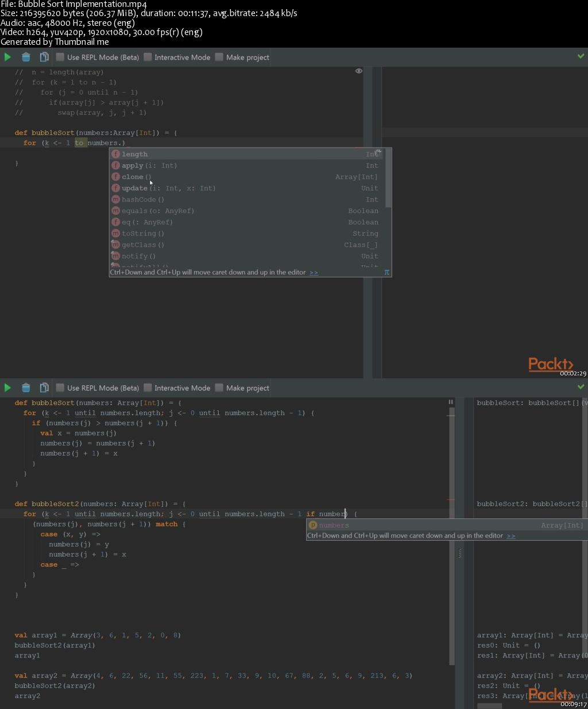This screenshot has width=588, height=709.
Task: Run the worksheet in the lower frame
Action: click(x=7, y=388)
